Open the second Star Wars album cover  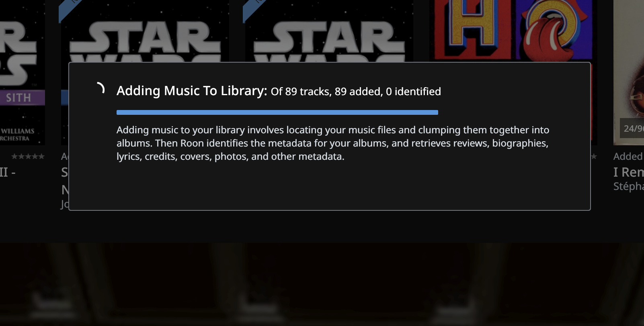(x=329, y=31)
